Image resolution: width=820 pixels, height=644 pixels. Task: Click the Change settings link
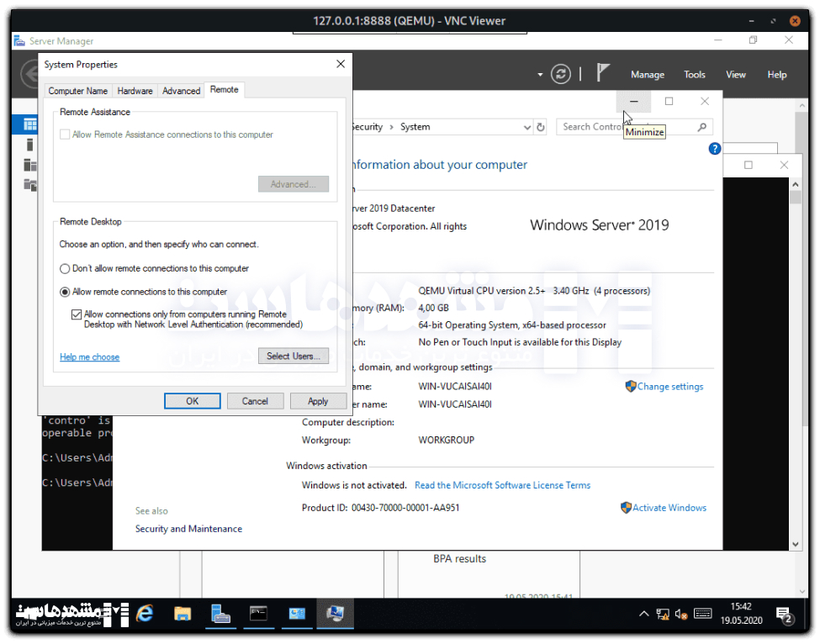[669, 387]
